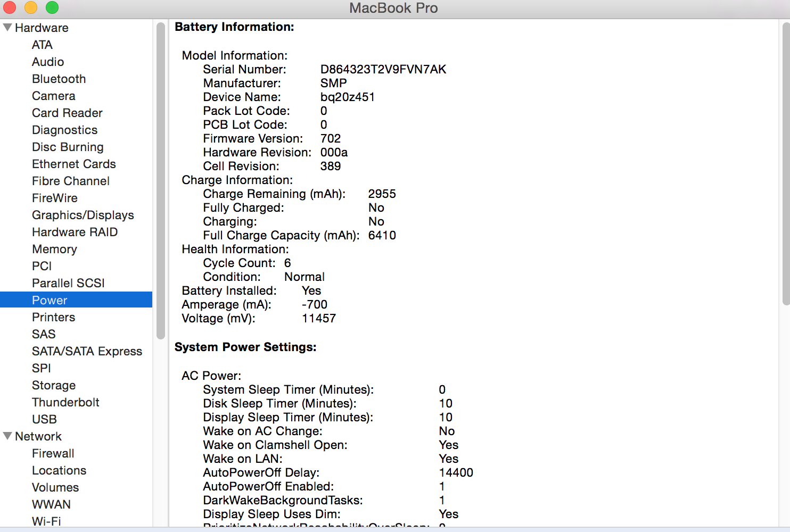This screenshot has width=790, height=532.
Task: Open the Graphics/Displays entry
Action: pos(83,215)
